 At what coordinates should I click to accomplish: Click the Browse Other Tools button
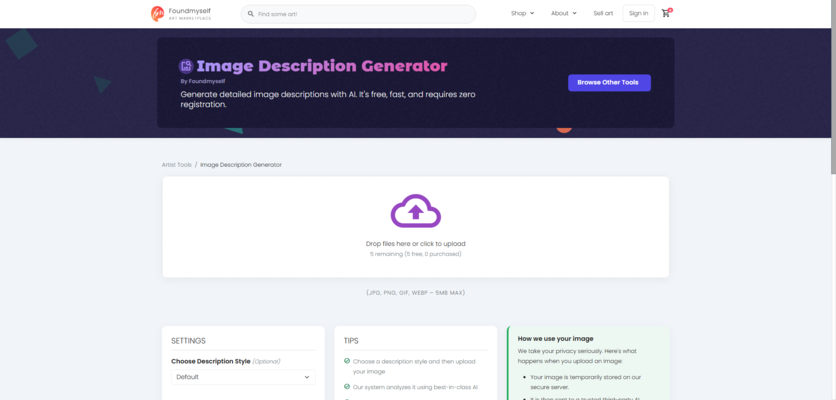click(609, 83)
